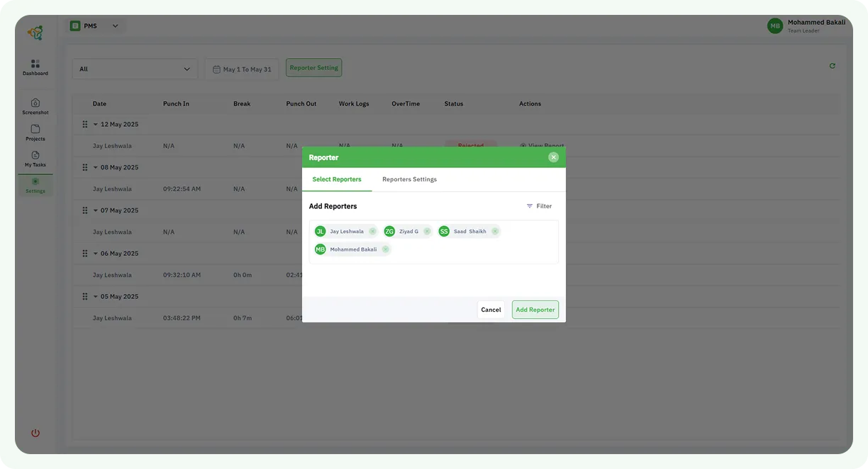Remove the Ziyad G reporter chip
The image size is (868, 469).
click(x=427, y=232)
